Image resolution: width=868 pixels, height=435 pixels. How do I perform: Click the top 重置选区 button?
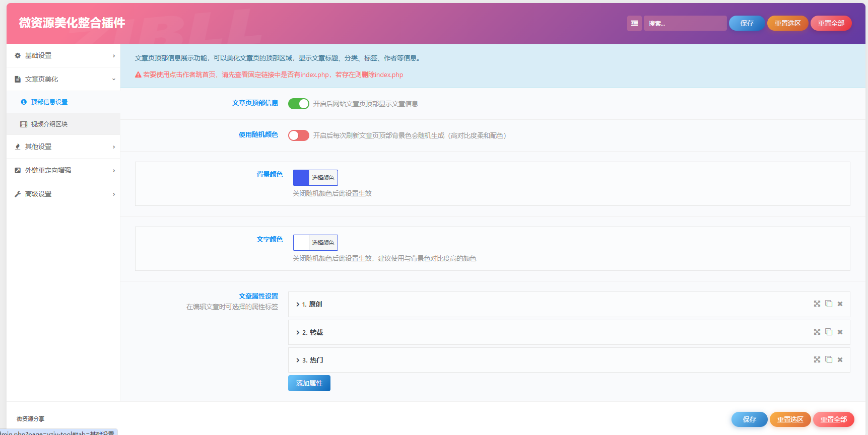pyautogui.click(x=787, y=23)
